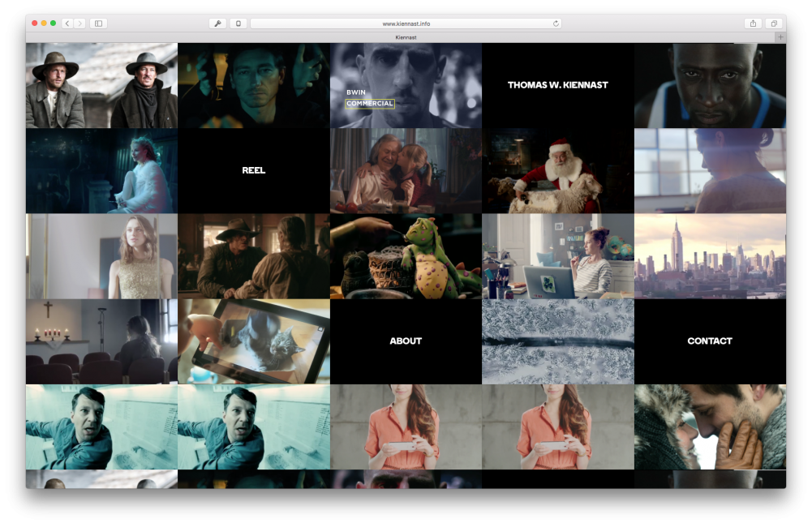Open the man with teal hands thumbnail
Screen dimensions: 812x523
pos(254,85)
